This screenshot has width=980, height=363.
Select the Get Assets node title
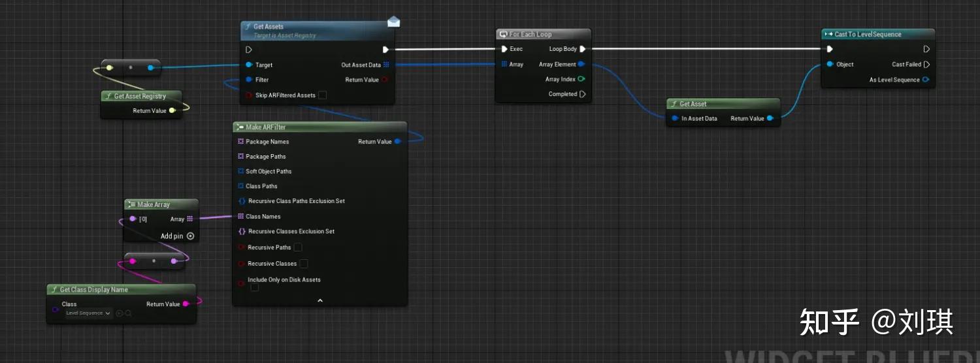point(269,27)
